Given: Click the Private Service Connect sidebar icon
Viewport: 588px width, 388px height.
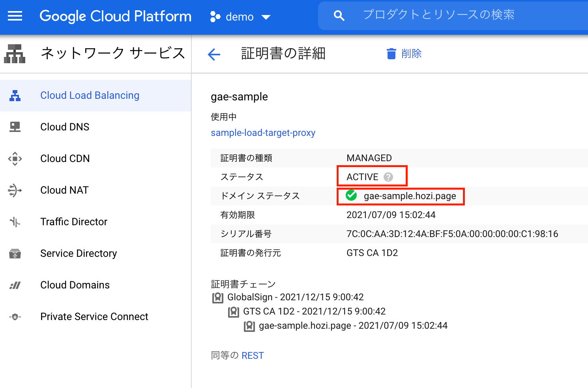Looking at the screenshot, I should point(15,316).
